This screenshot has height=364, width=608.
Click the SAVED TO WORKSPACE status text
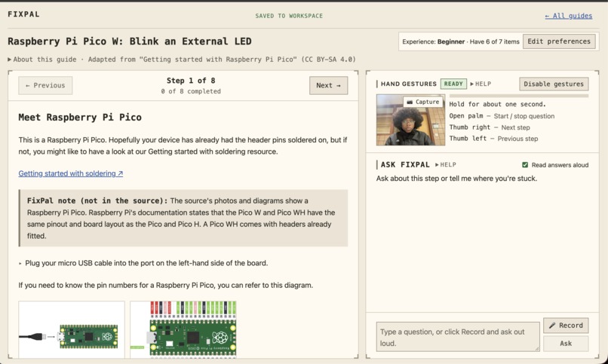coord(289,16)
